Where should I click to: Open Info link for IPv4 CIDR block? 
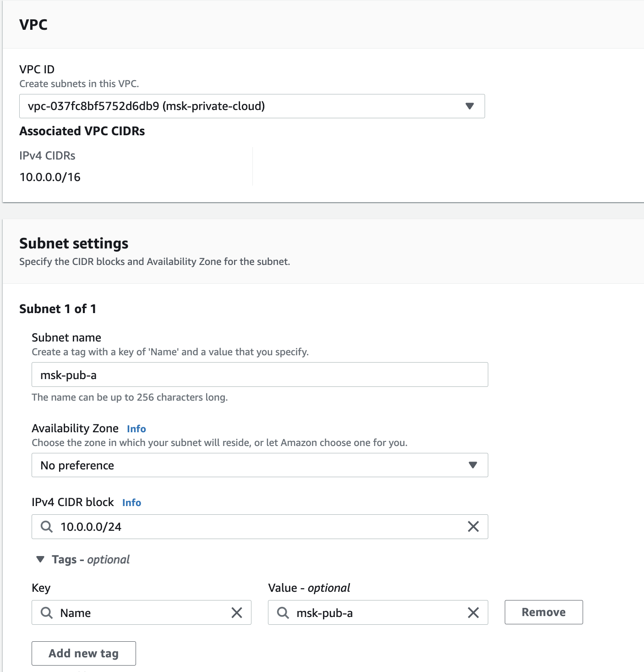tap(131, 503)
